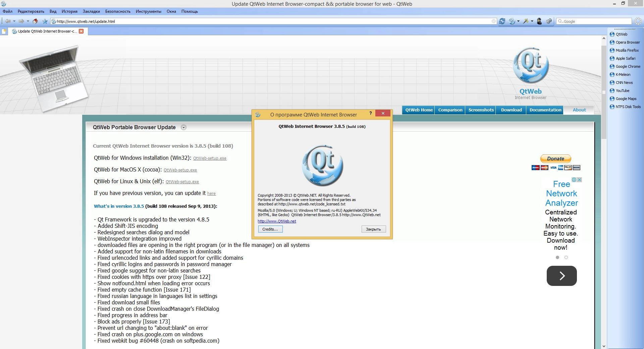The width and height of the screenshot is (644, 349).
Task: Open the Закладки menu
Action: click(91, 11)
